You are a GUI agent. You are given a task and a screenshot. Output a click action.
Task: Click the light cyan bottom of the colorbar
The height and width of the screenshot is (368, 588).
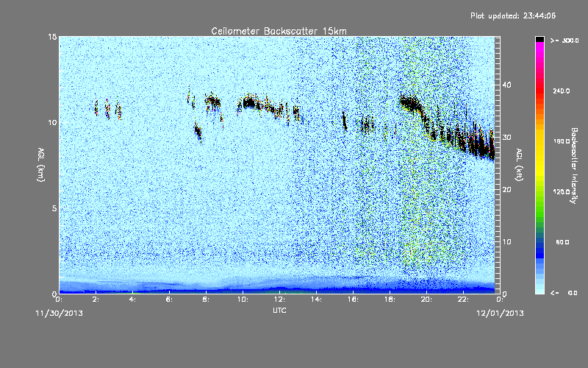tap(539, 289)
